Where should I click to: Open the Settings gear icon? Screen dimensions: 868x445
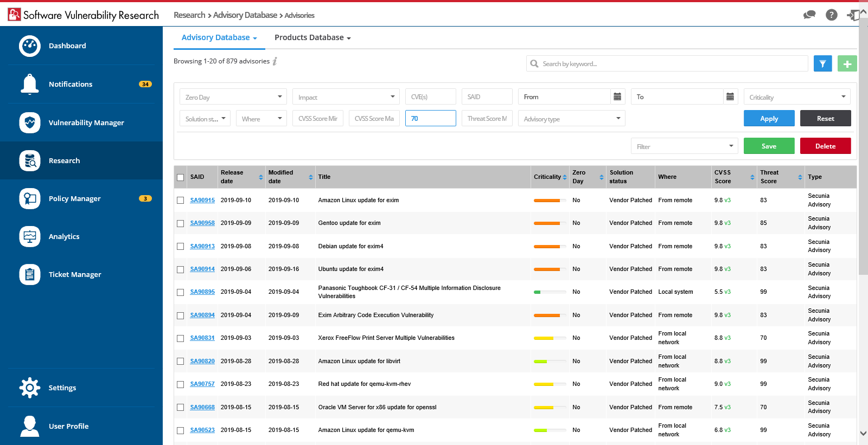coord(29,388)
